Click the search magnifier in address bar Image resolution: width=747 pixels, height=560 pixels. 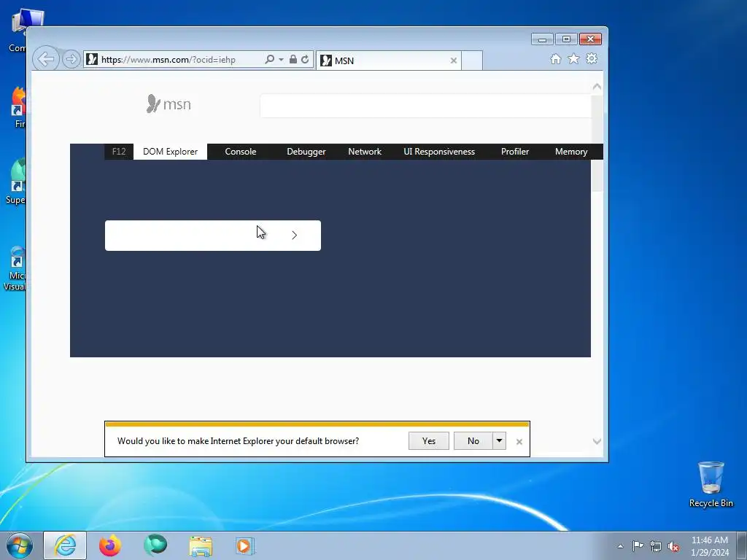269,60
